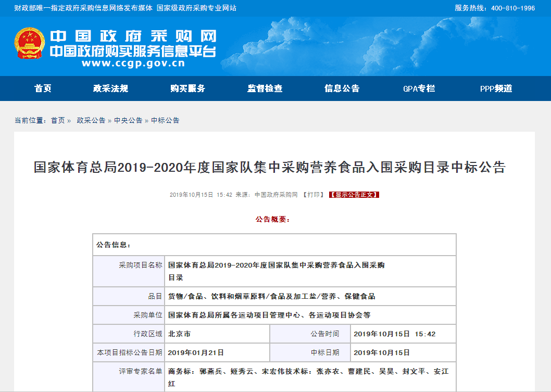Viewport: 551px width, 392px height.
Task: Go to 中标公告 in the breadcrumb
Action: coord(165,120)
